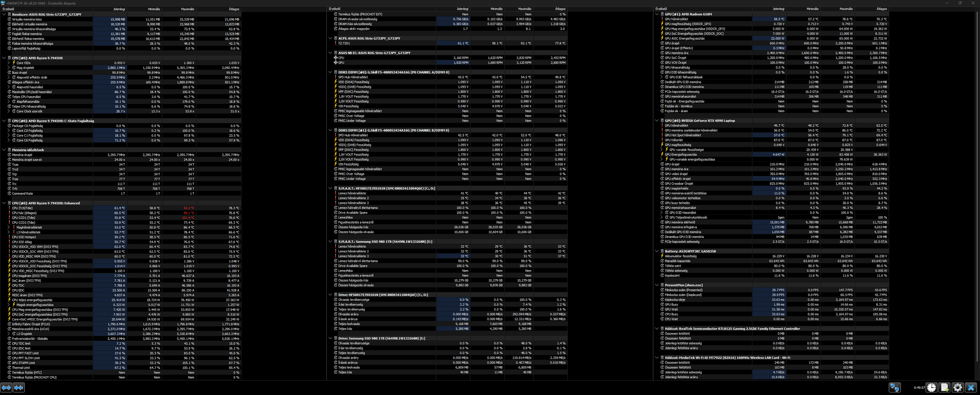Open sensor settings via the gear icon
Screen dimensions: 980x395
coord(958,387)
